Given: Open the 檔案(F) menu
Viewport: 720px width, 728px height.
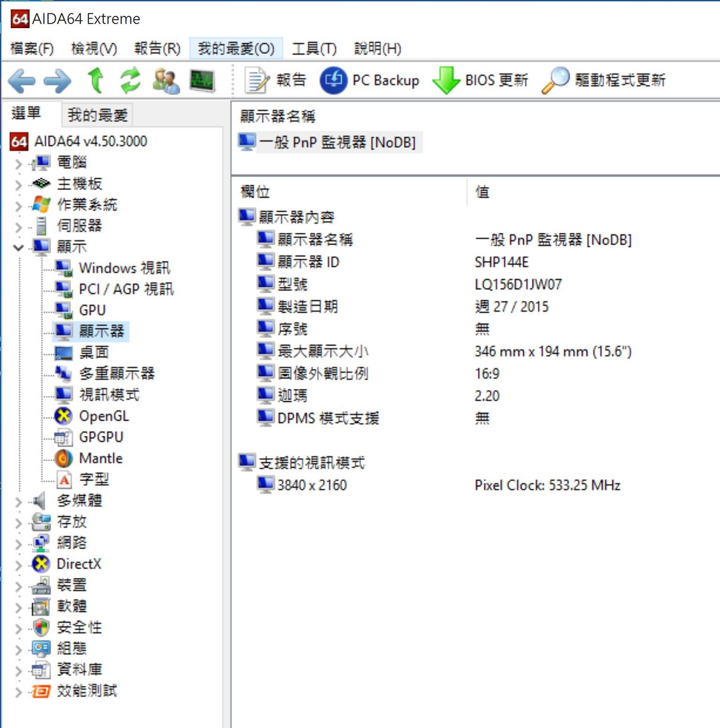Looking at the screenshot, I should point(32,49).
